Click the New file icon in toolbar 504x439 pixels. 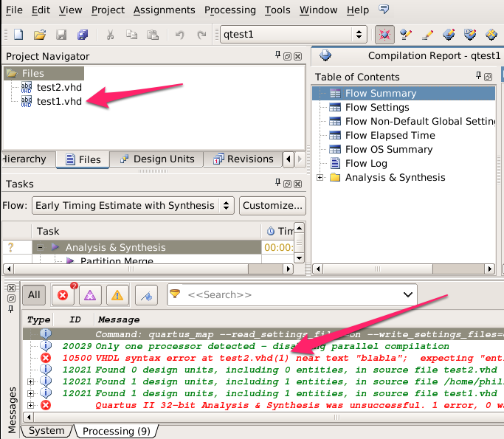(x=18, y=35)
